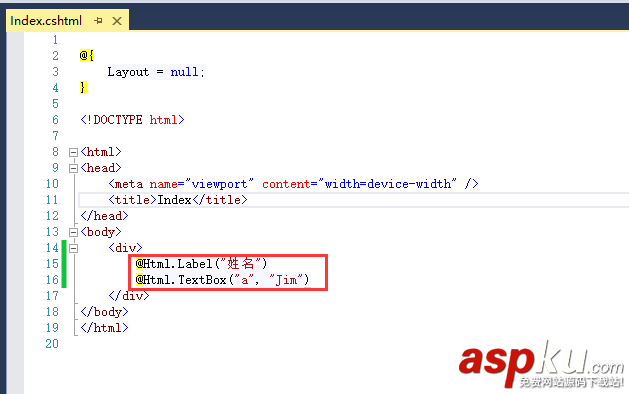Close the Index.cshtml tab

point(117,21)
